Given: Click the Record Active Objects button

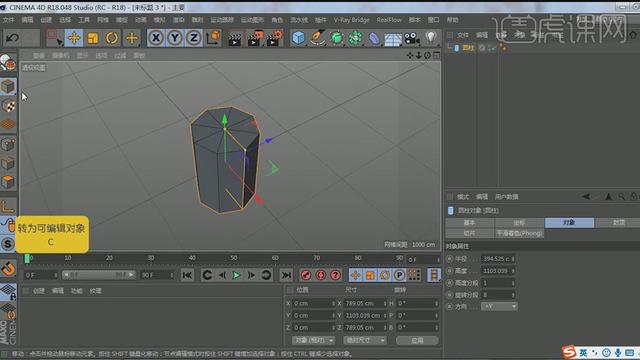Looking at the screenshot, I should coord(306,275).
